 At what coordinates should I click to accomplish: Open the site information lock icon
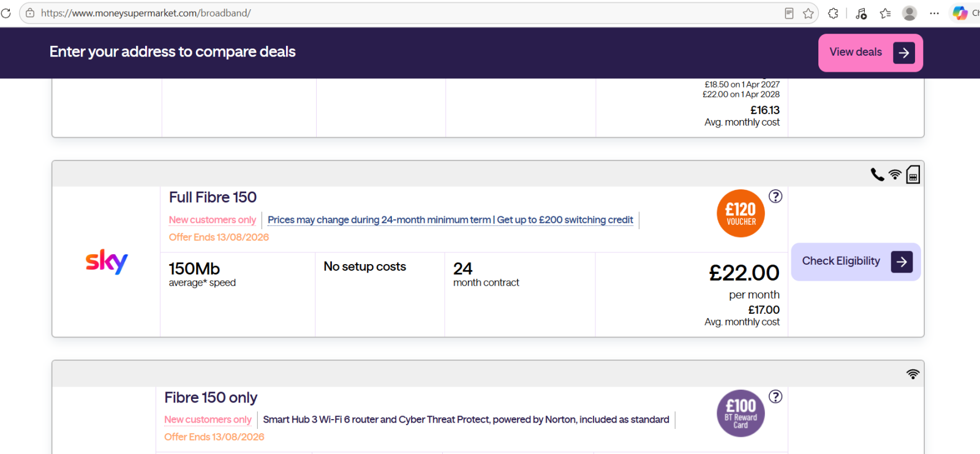[30, 13]
